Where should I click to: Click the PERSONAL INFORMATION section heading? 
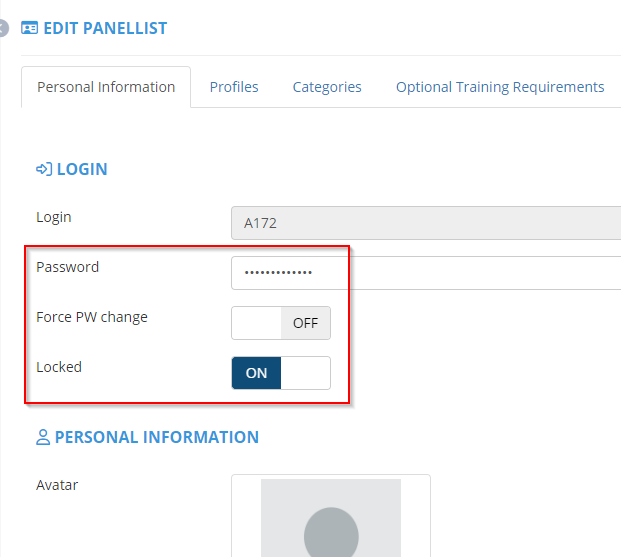157,437
